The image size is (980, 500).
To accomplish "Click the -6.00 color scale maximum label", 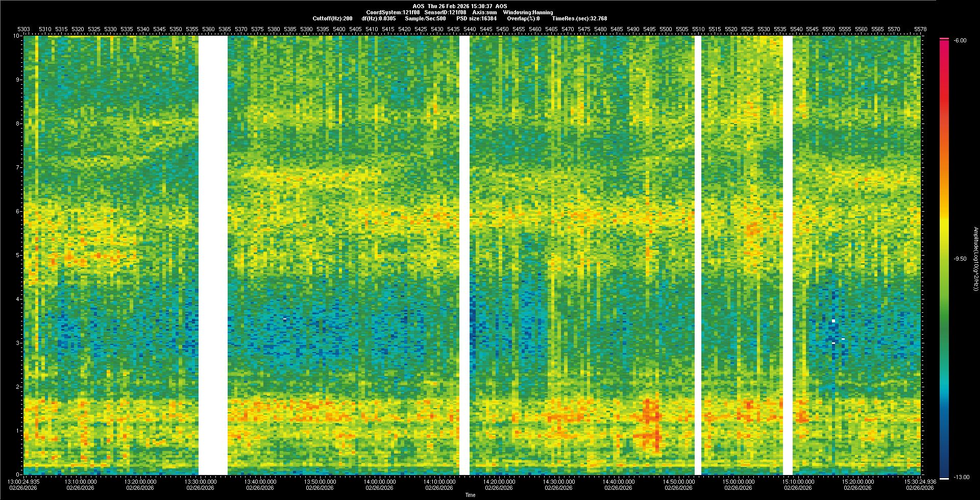I will (x=960, y=40).
